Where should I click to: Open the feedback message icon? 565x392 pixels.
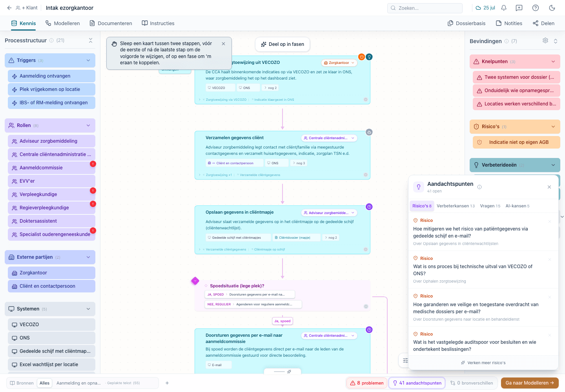point(519,8)
